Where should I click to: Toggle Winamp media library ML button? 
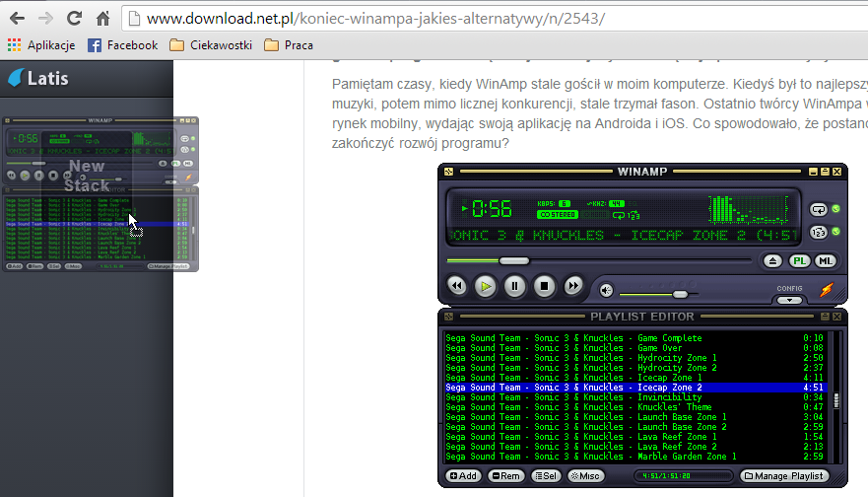(826, 261)
